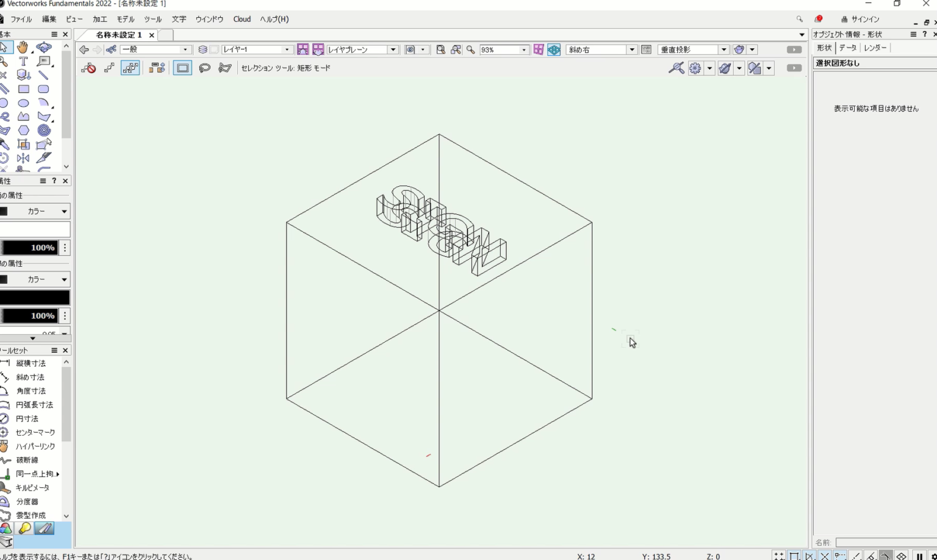
Task: Toggle the Lasso selection mode
Action: pyautogui.click(x=204, y=68)
